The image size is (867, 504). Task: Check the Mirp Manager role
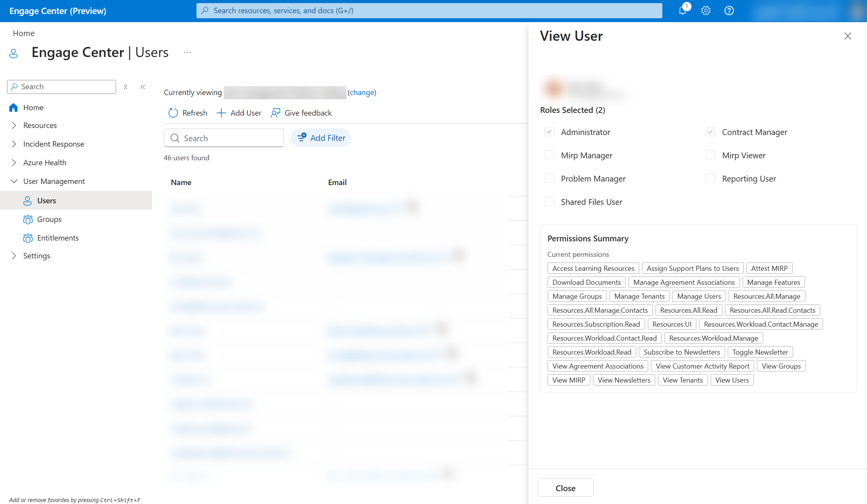point(549,155)
